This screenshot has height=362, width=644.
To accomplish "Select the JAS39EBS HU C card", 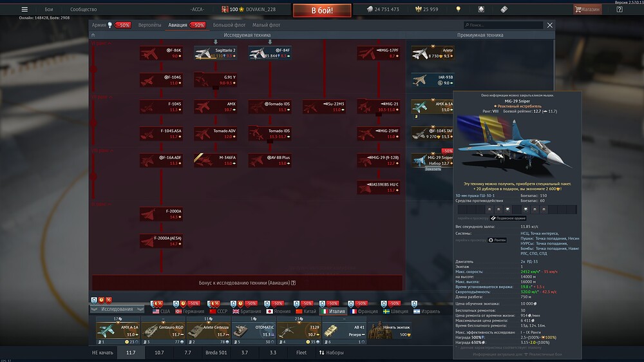I will coord(378,187).
